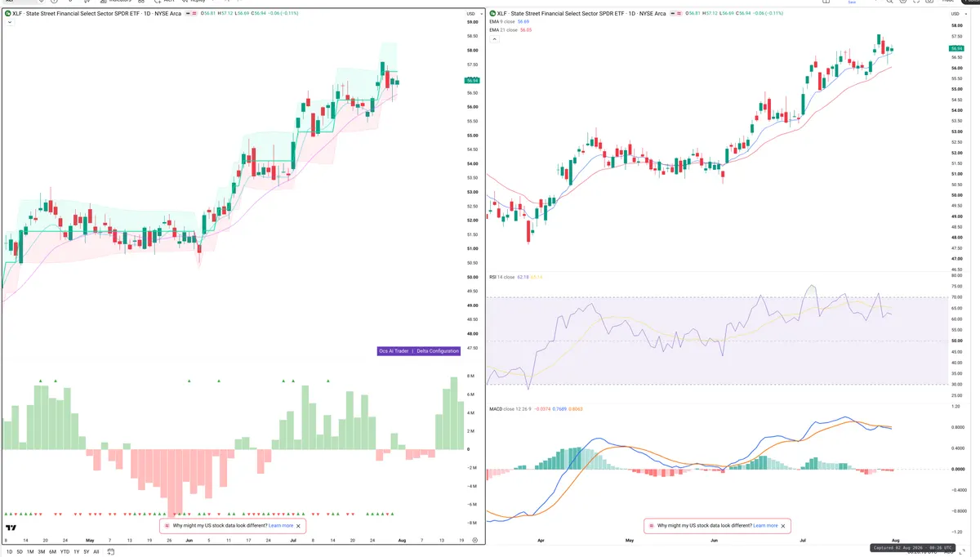This screenshot has width=980, height=557.
Task: Open Learn more link in left chart
Action: click(280, 526)
